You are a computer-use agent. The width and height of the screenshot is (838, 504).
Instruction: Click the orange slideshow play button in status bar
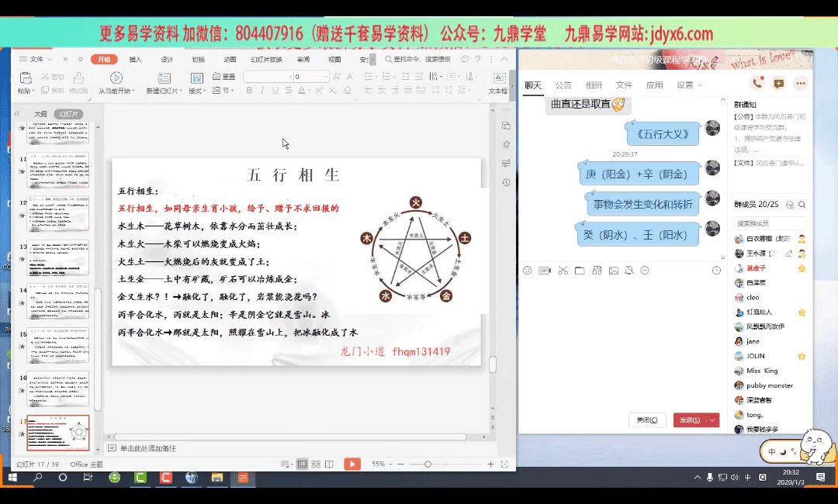(x=352, y=464)
